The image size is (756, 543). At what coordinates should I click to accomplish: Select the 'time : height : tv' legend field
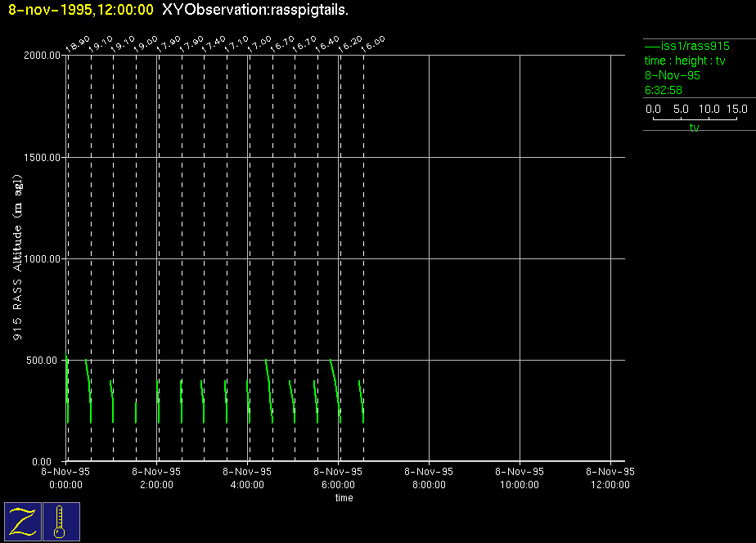(685, 61)
